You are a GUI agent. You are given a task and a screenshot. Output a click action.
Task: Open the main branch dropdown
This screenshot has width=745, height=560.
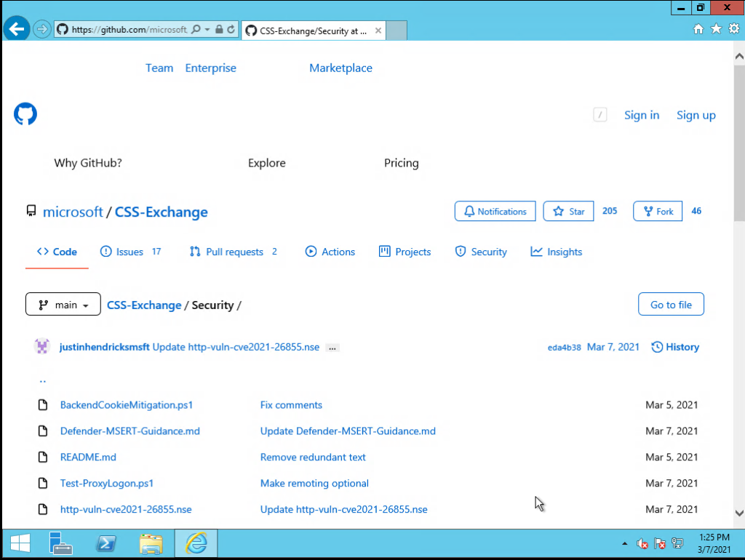coord(63,304)
